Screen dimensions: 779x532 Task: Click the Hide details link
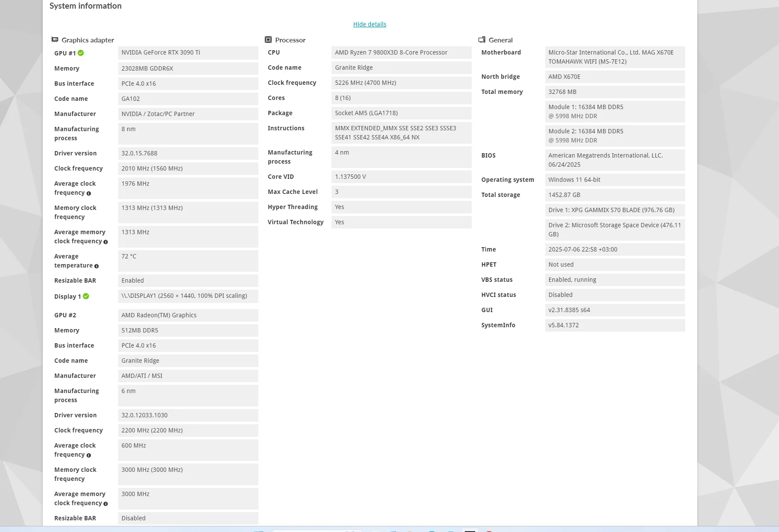click(x=370, y=24)
